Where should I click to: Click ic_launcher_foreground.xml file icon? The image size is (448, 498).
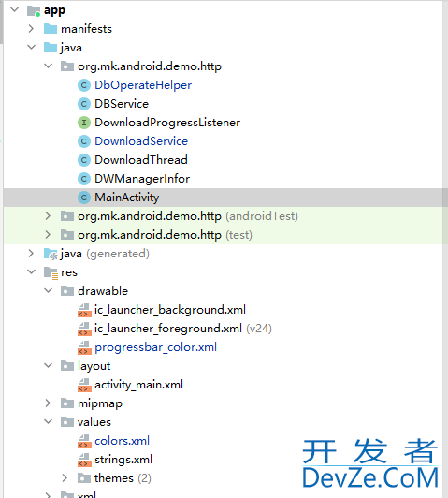[x=84, y=330]
